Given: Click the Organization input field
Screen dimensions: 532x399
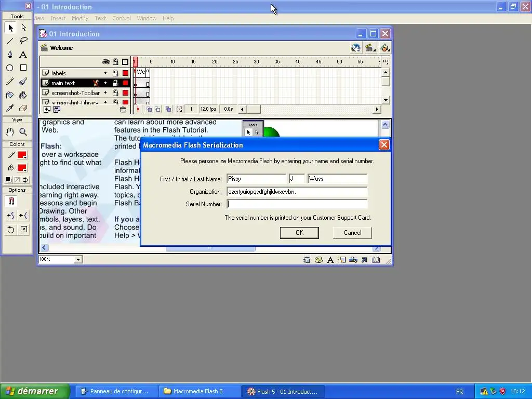Looking at the screenshot, I should (x=297, y=192).
